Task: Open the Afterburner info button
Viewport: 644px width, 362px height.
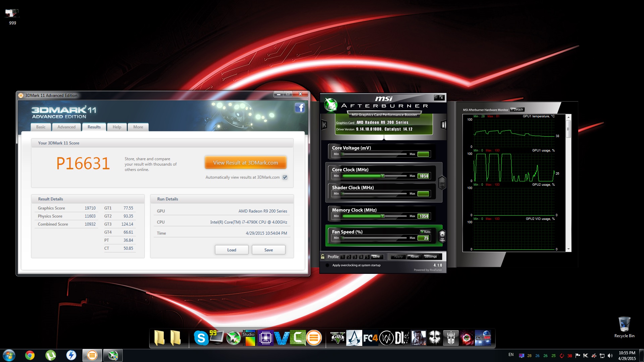Action: pyautogui.click(x=443, y=125)
